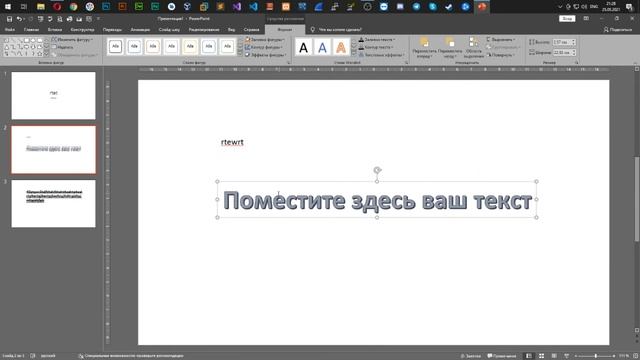Click the 'Что вы хотите сделать' search box
640x360 pixels.
click(336, 30)
